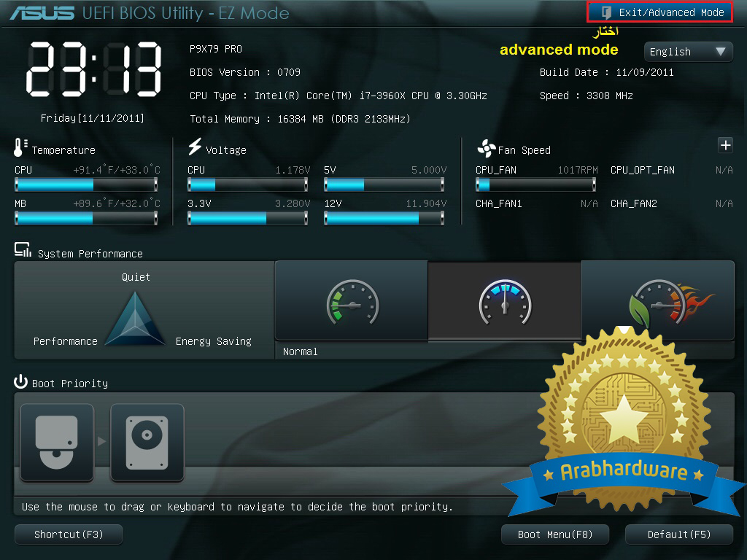Screen dimensions: 747x560
Task: Select the hard disk boot device
Action: (147, 442)
